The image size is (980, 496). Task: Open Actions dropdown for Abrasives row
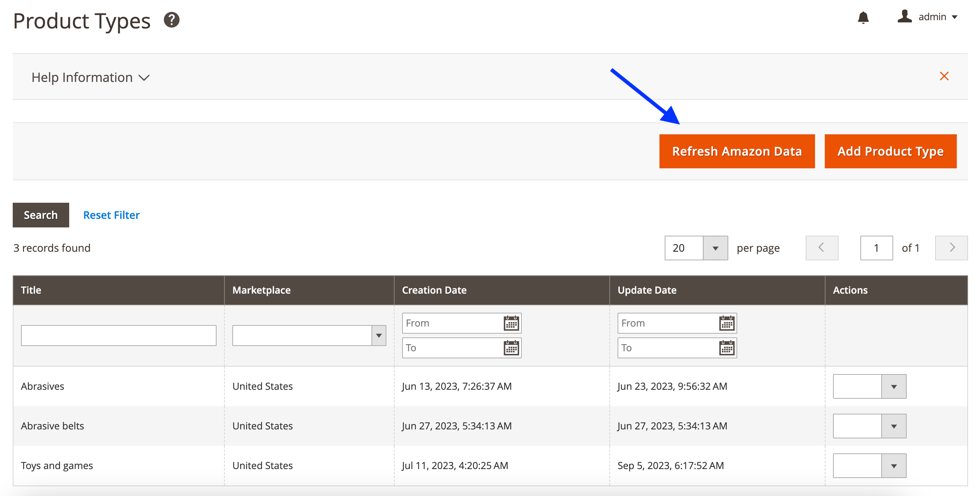click(x=869, y=386)
